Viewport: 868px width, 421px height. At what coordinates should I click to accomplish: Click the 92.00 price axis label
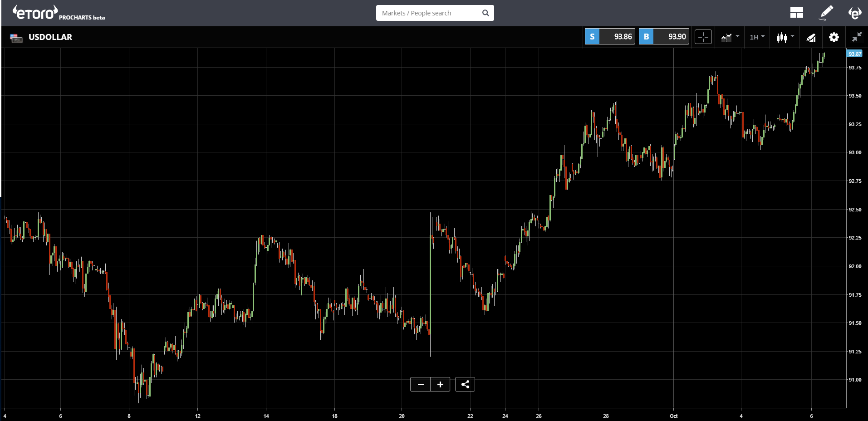point(855,266)
